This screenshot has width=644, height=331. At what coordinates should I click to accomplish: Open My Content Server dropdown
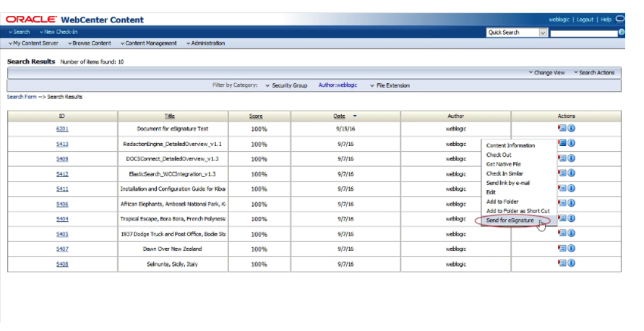(33, 43)
